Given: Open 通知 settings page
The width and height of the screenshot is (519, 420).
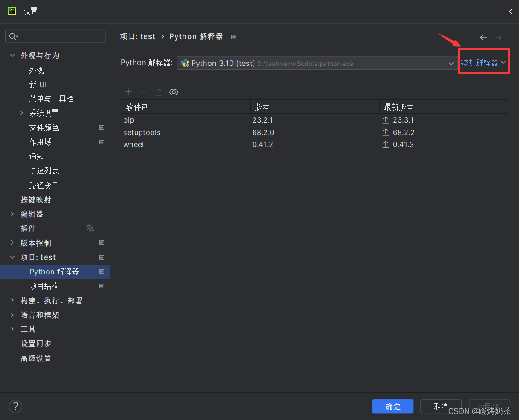Looking at the screenshot, I should (36, 156).
